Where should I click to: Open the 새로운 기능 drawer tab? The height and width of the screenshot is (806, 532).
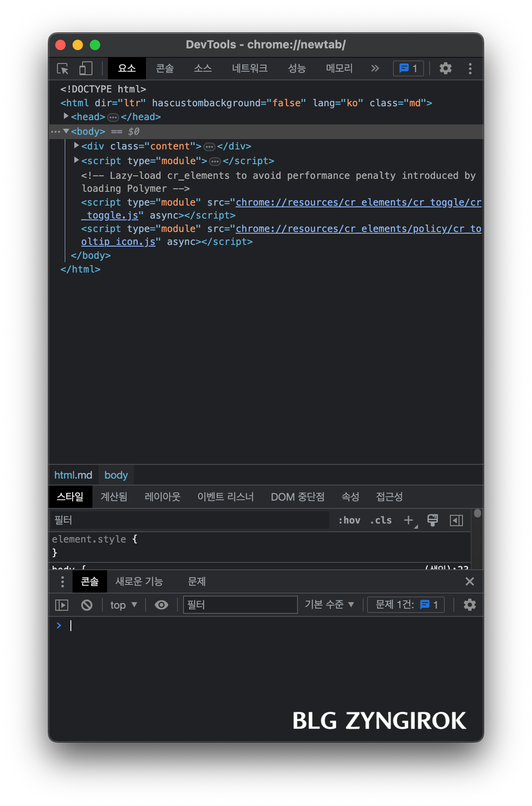(x=139, y=582)
